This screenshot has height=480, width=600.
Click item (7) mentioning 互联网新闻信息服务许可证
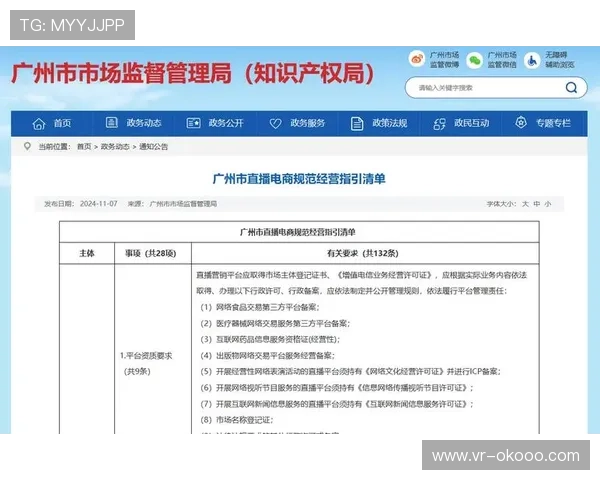coord(337,404)
